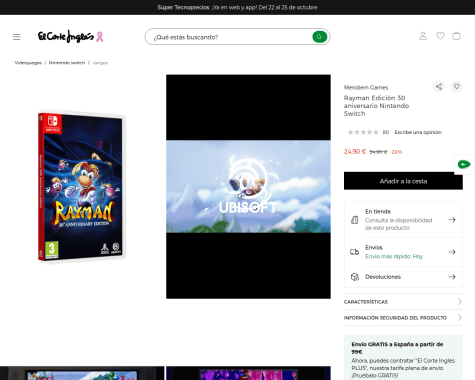Image resolution: width=475 pixels, height=380 pixels.
Task: Click 'Envío más rápido: Hoy' text
Action: [x=394, y=256]
